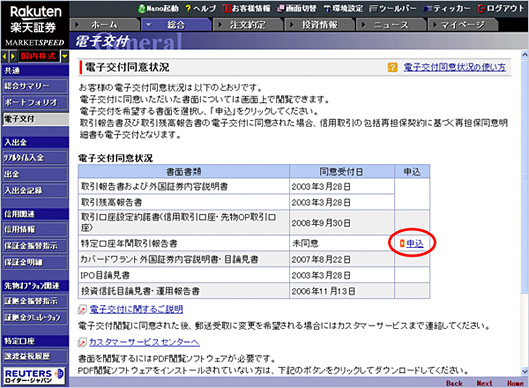The image size is (529, 388).
Task: Open 証拠金シミュレーション in the sidebar
Action: pos(35,317)
